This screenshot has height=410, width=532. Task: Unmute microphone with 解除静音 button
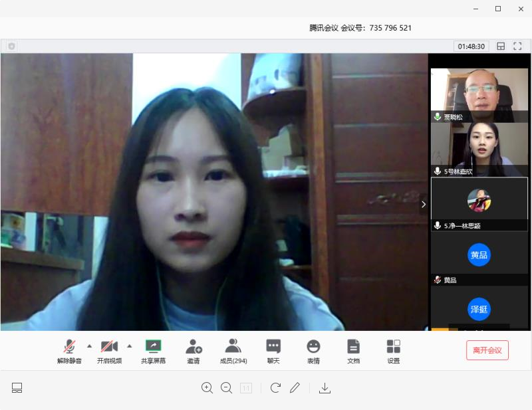[x=69, y=350]
